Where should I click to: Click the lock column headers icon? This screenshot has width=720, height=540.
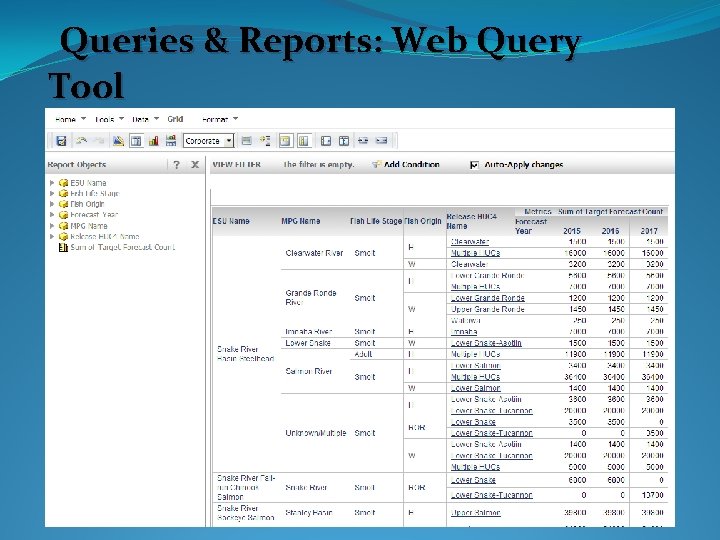(344, 141)
